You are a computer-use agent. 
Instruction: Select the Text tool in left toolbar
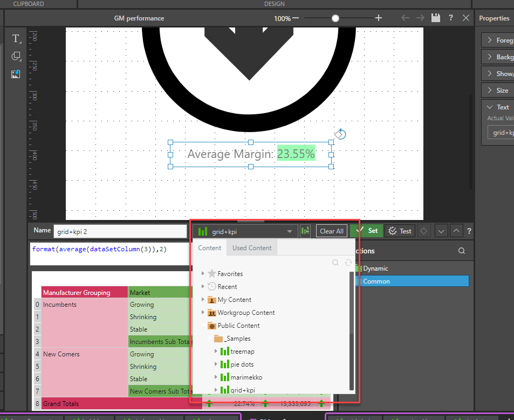coord(16,38)
